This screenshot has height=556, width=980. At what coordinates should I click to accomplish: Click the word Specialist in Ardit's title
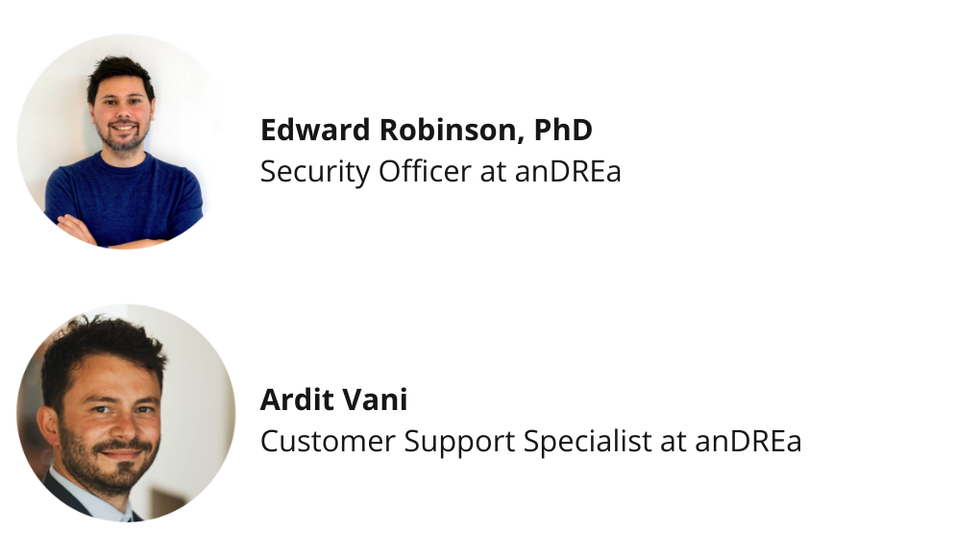click(587, 443)
